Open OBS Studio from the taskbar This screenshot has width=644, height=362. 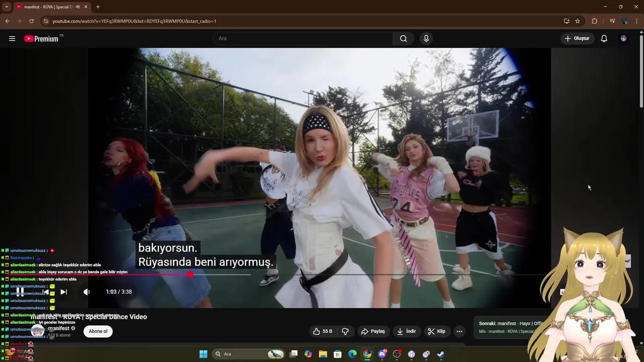tap(397, 354)
